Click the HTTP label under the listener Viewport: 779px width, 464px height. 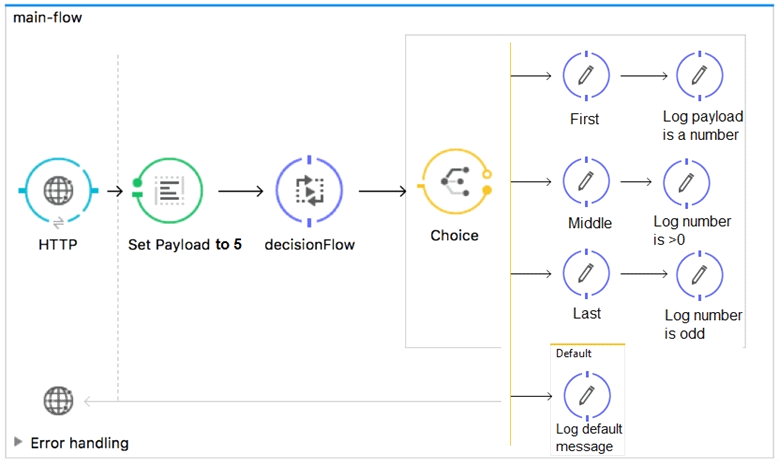click(58, 244)
